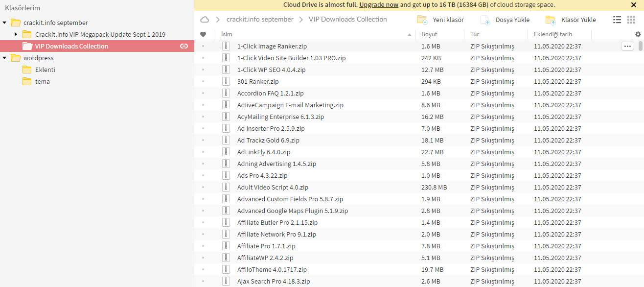This screenshot has height=287, width=644.
Task: Sort by Eklendiği tarih column header
Action: tap(553, 34)
